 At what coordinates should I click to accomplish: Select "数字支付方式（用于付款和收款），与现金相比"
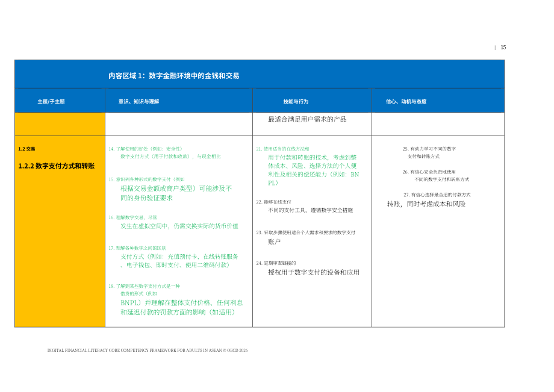coord(170,157)
